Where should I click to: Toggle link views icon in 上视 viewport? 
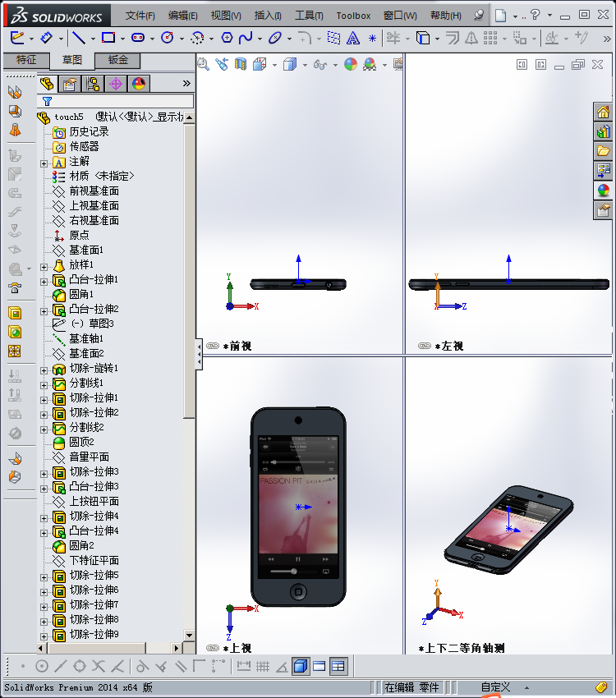pyautogui.click(x=213, y=648)
